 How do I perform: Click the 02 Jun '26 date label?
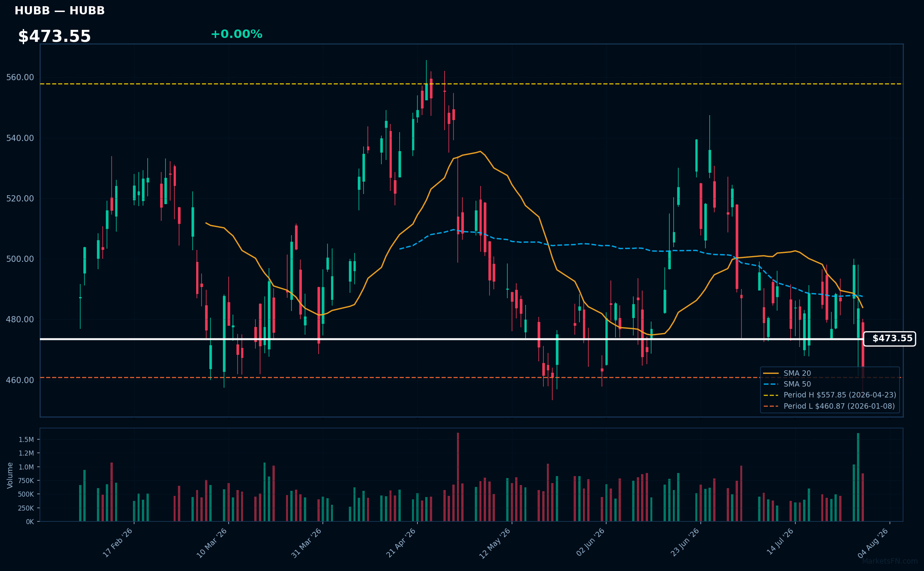[590, 542]
